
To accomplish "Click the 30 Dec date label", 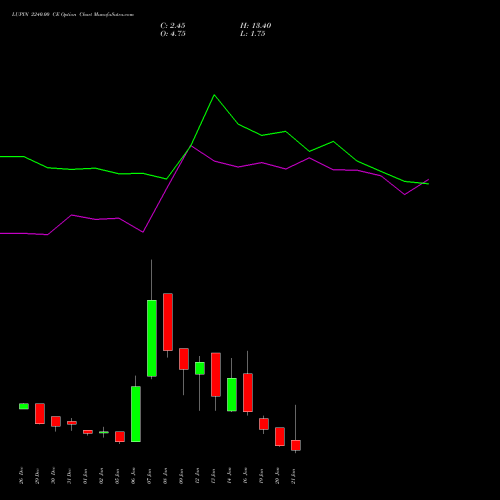I will click(x=54, y=476).
